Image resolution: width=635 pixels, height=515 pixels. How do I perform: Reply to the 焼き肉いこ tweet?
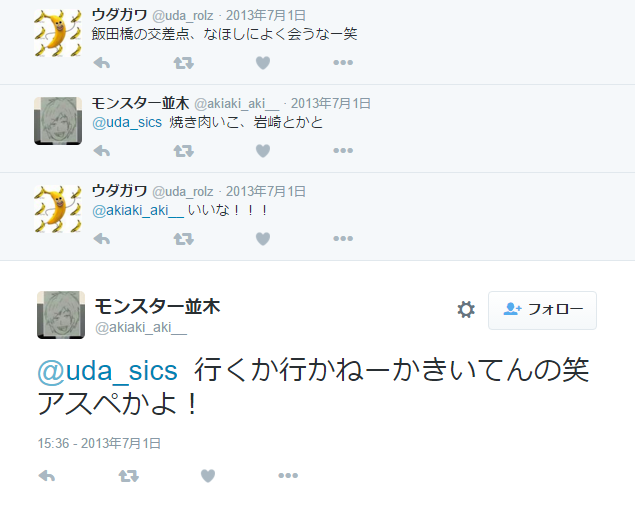pos(102,151)
